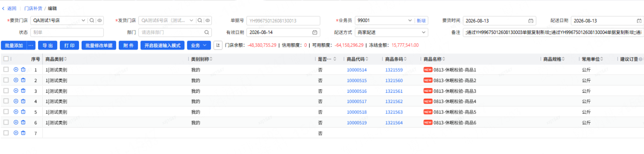Click the 部门 input field
Viewport: 644px width, 154px height.
pos(175,32)
